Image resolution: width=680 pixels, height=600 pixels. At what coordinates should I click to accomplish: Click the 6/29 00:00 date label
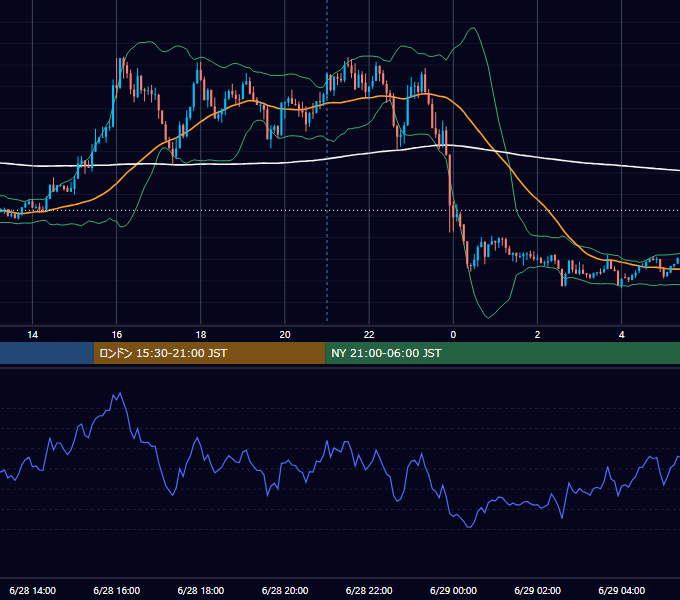[x=453, y=590]
